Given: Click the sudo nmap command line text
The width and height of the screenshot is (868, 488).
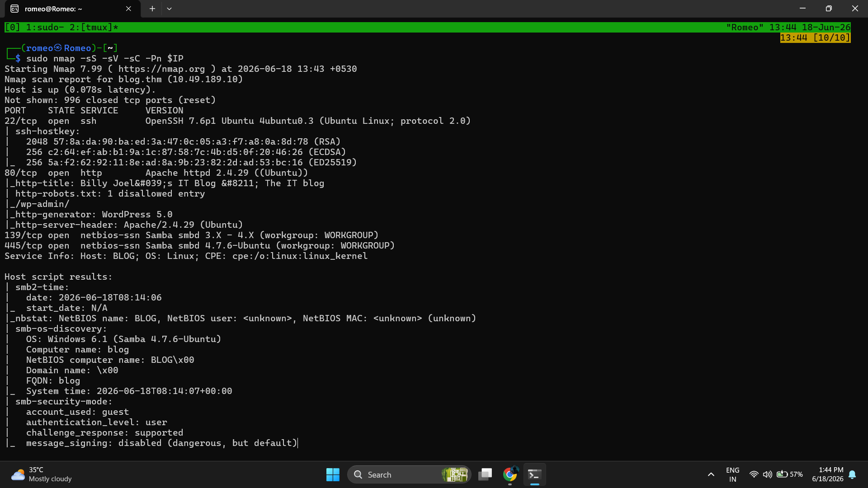Looking at the screenshot, I should tap(105, 59).
